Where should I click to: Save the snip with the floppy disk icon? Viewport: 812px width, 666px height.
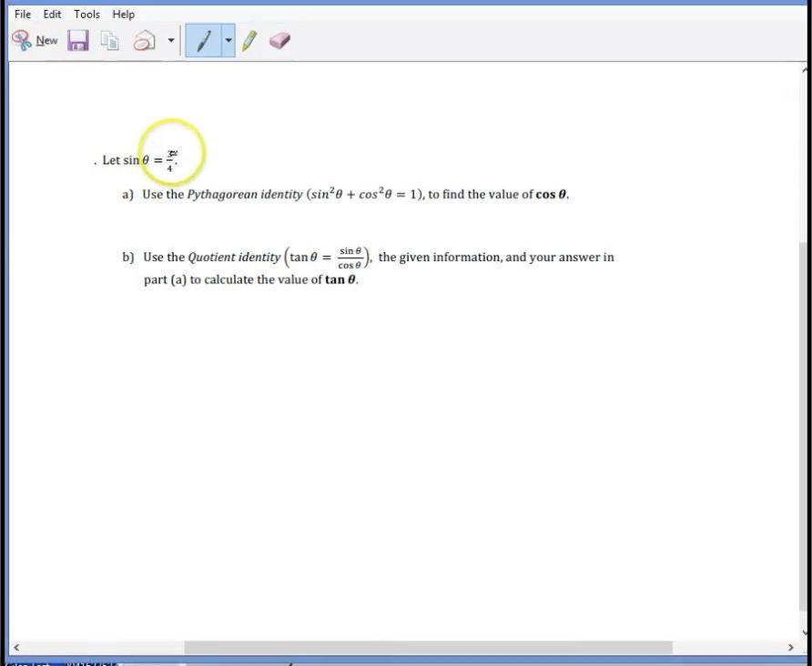[x=78, y=40]
